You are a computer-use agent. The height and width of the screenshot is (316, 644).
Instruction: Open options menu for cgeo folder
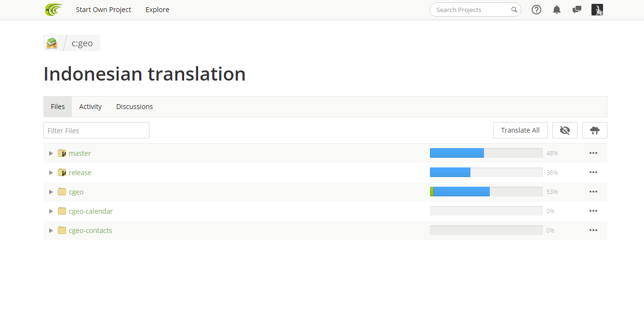pos(593,192)
